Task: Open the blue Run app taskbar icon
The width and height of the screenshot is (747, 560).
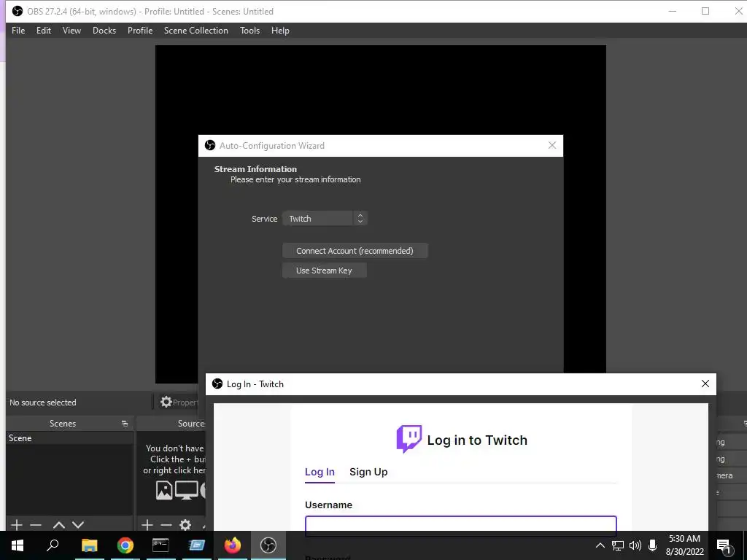Action: click(196, 545)
